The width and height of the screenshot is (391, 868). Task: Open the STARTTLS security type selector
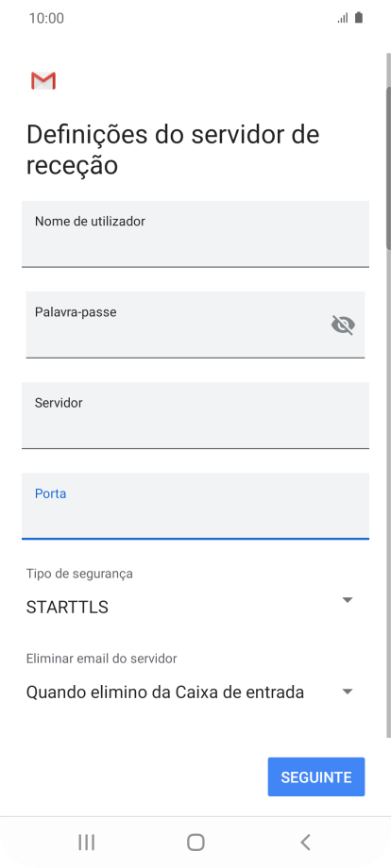click(190, 608)
